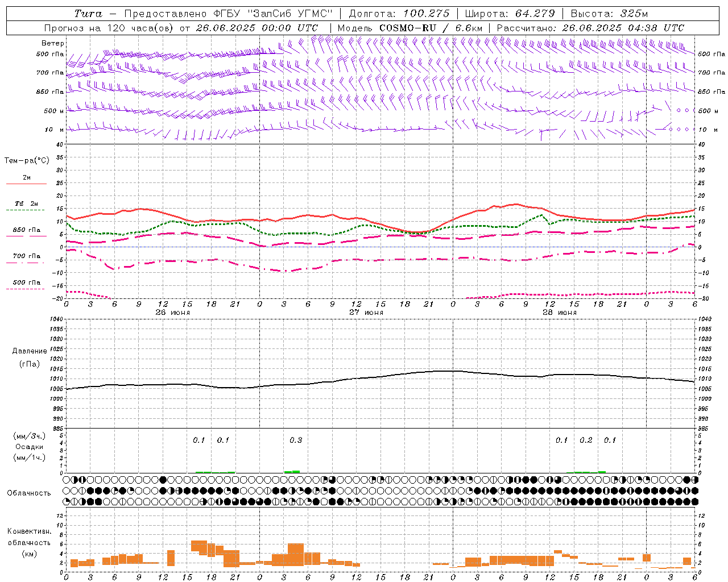The image size is (728, 582).
Task: Click the 500 гПа entry in temperature legend
Action: tap(27, 282)
